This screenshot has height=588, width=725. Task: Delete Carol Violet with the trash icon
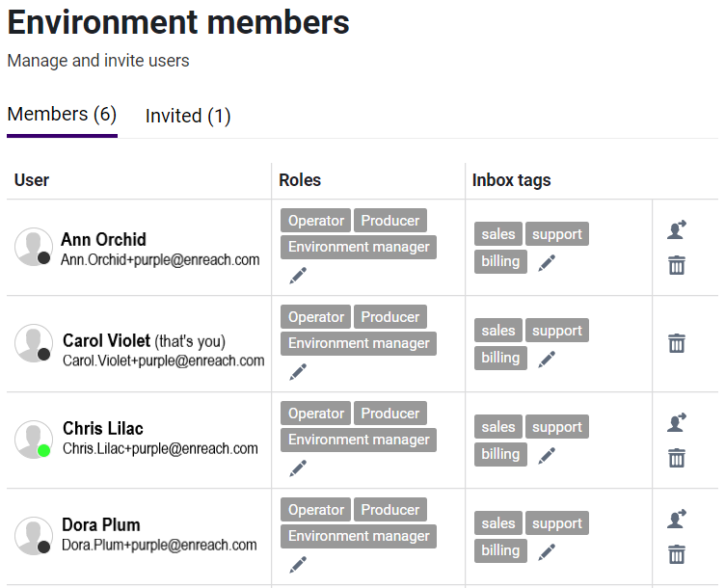point(677,343)
